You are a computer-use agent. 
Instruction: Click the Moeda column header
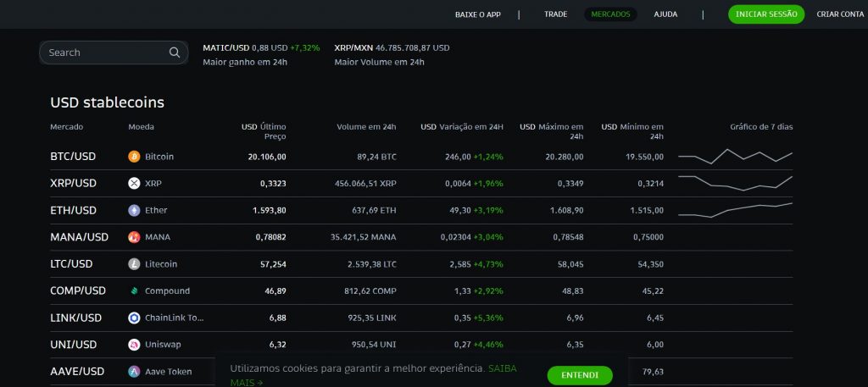point(142,127)
